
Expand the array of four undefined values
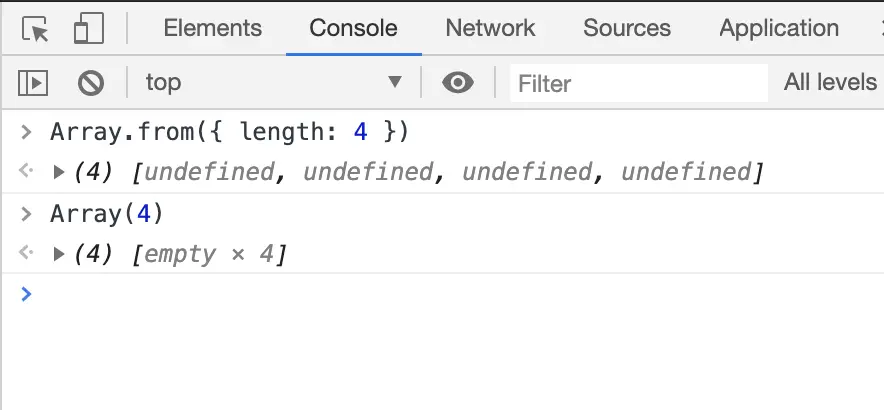(59, 173)
